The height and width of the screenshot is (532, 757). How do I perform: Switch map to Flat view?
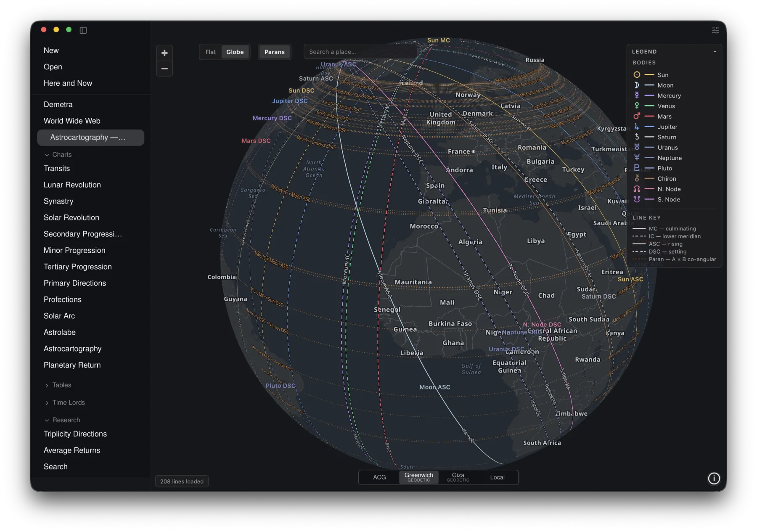point(210,52)
